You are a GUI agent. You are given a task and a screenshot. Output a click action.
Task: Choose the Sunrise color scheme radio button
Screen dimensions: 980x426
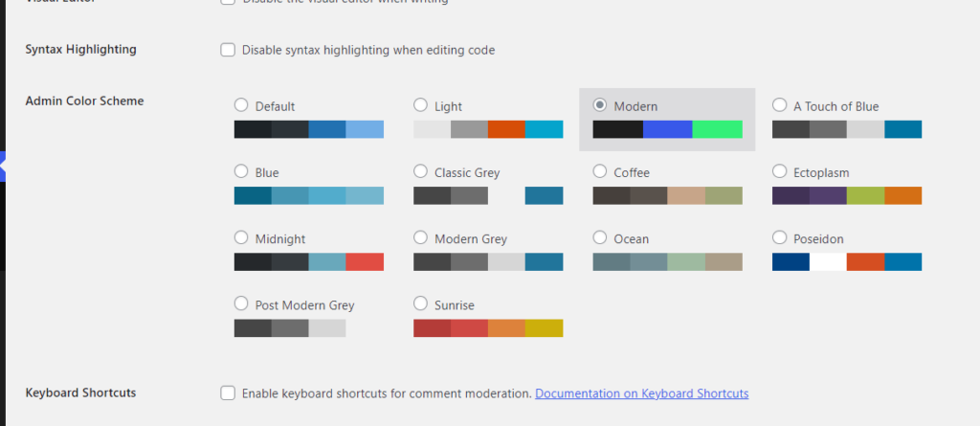(x=421, y=303)
